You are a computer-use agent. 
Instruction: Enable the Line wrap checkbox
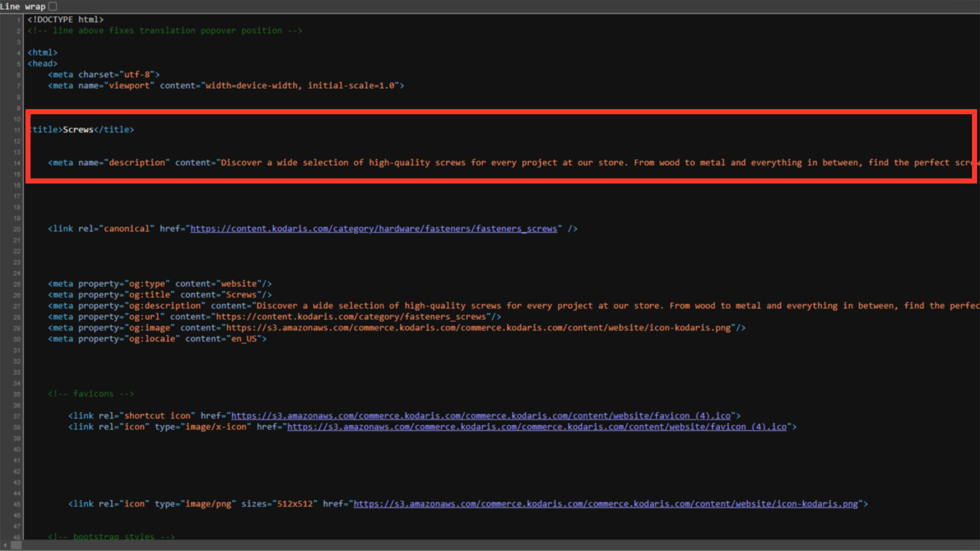coord(53,7)
